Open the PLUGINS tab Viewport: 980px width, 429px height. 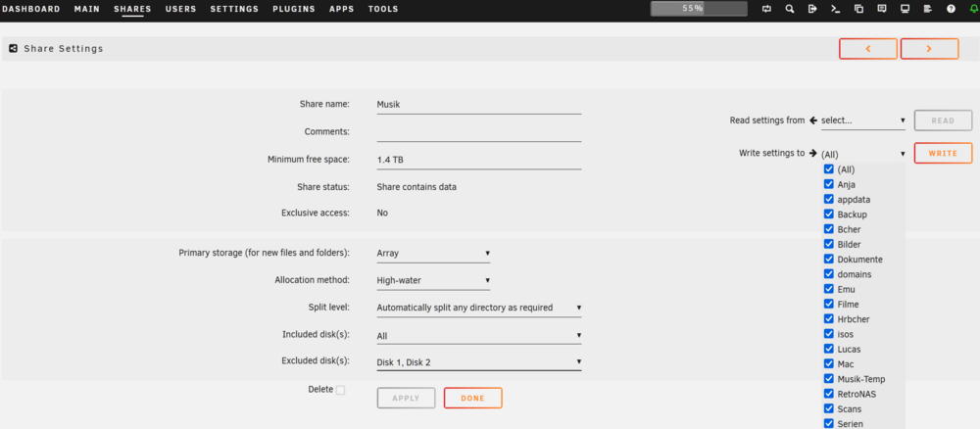coord(294,9)
